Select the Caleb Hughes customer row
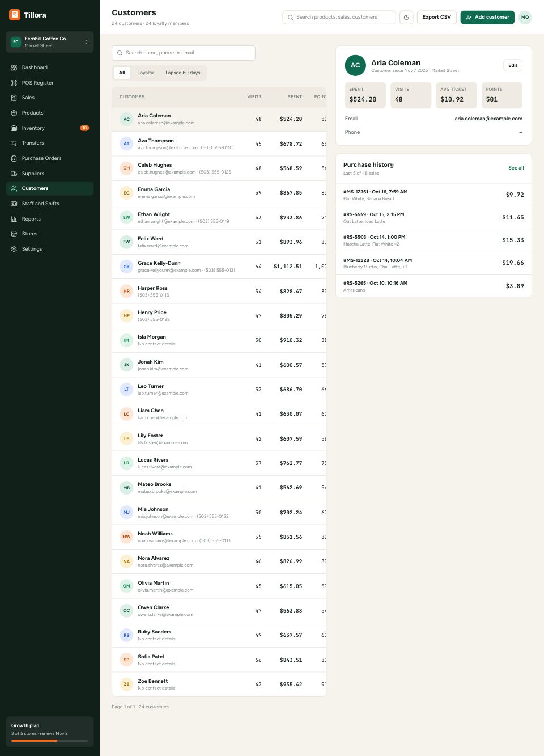Viewport: 544px width, 756px height. pyautogui.click(x=219, y=168)
